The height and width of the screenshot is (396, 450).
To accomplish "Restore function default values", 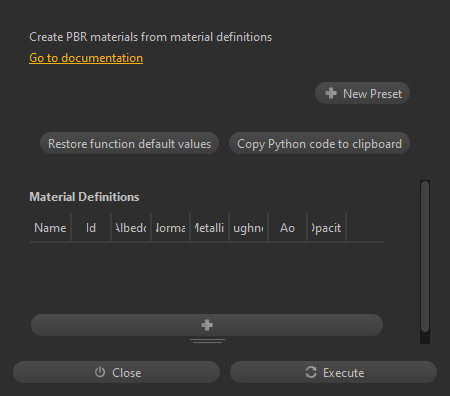I will [x=129, y=144].
